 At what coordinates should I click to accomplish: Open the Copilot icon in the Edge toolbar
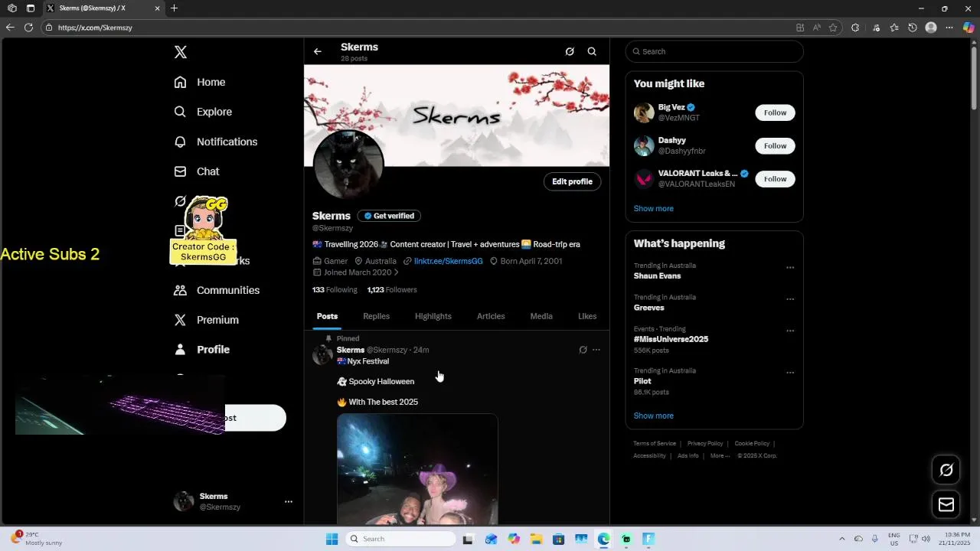969,28
